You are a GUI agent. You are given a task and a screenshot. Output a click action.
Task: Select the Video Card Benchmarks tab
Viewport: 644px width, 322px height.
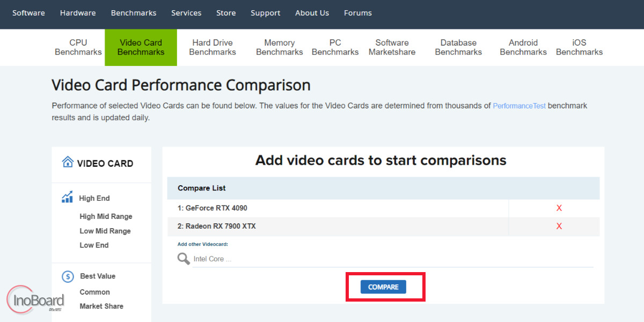point(141,47)
